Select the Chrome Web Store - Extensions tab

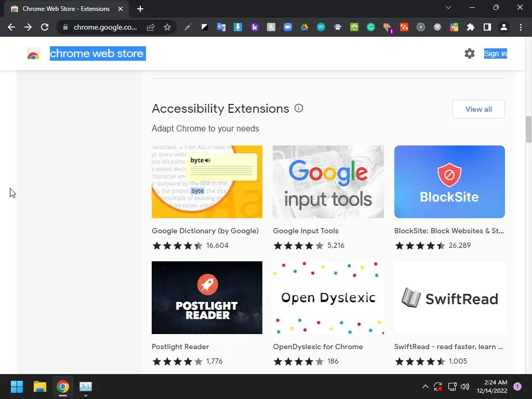click(66, 9)
